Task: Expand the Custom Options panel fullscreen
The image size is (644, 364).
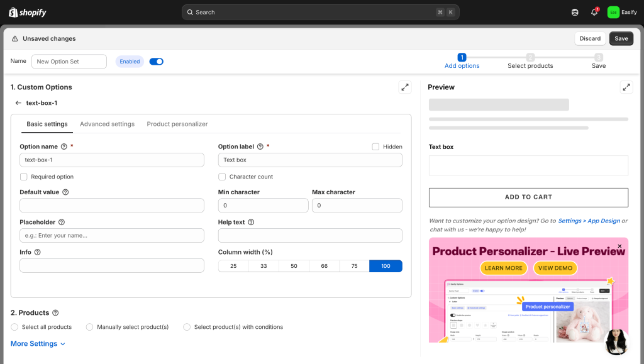Action: [405, 87]
